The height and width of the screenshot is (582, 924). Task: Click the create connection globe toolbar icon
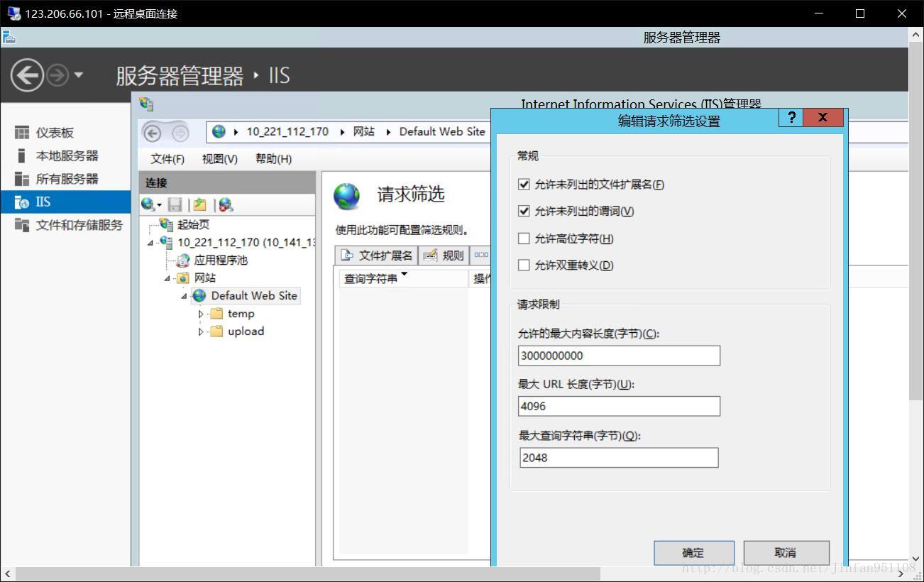tap(149, 204)
